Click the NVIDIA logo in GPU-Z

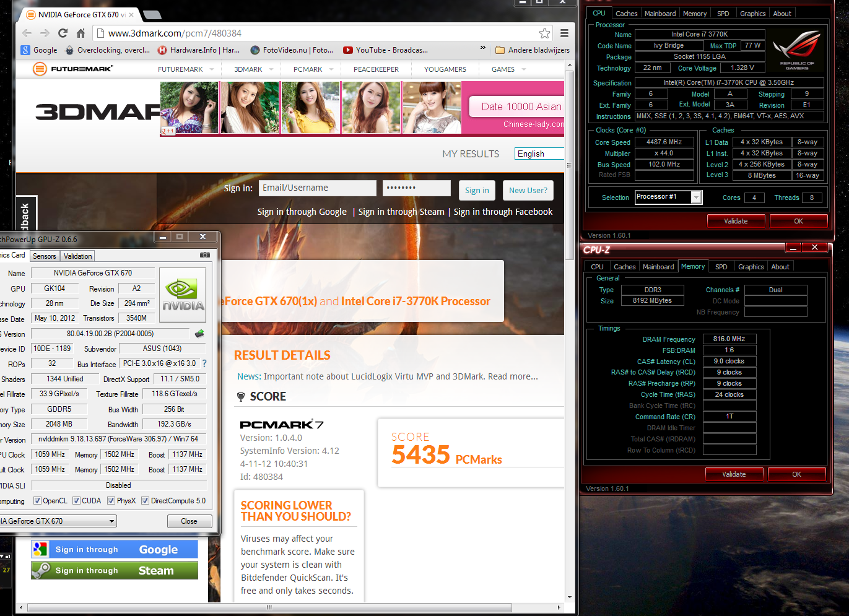[x=183, y=295]
